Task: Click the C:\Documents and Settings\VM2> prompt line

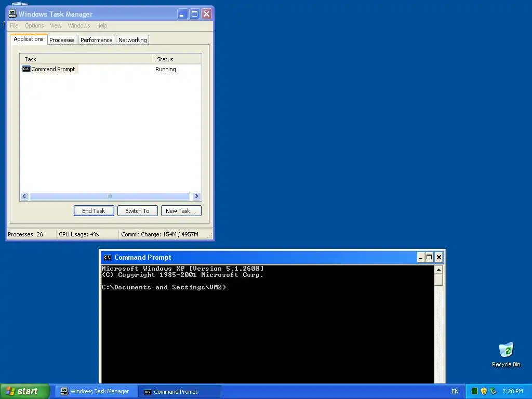Action: tap(164, 287)
